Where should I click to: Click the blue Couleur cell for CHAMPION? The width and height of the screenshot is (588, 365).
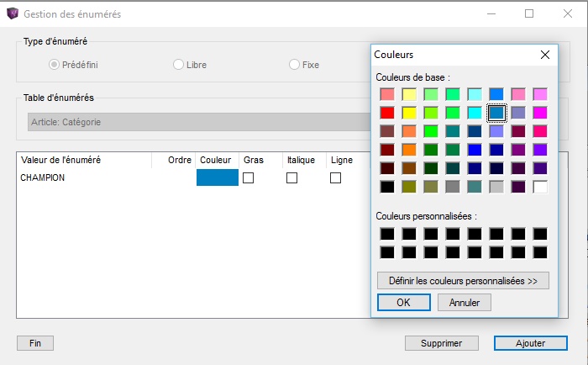pyautogui.click(x=218, y=177)
